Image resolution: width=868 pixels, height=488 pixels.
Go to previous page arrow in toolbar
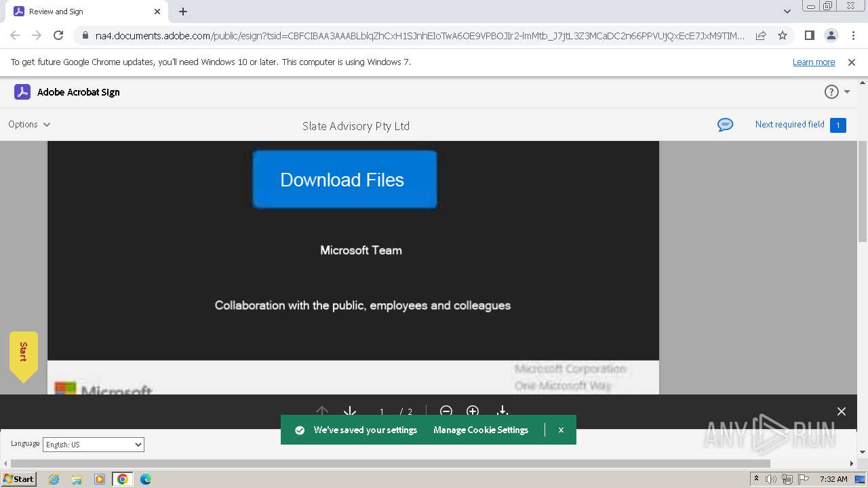point(322,410)
